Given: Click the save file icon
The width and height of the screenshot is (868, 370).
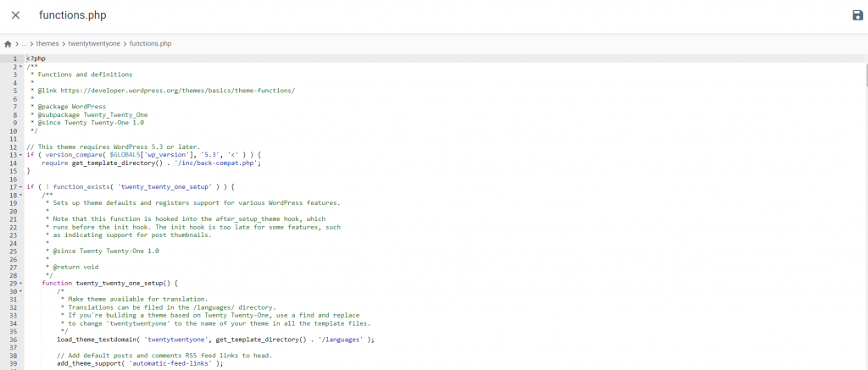Looking at the screenshot, I should tap(857, 15).
